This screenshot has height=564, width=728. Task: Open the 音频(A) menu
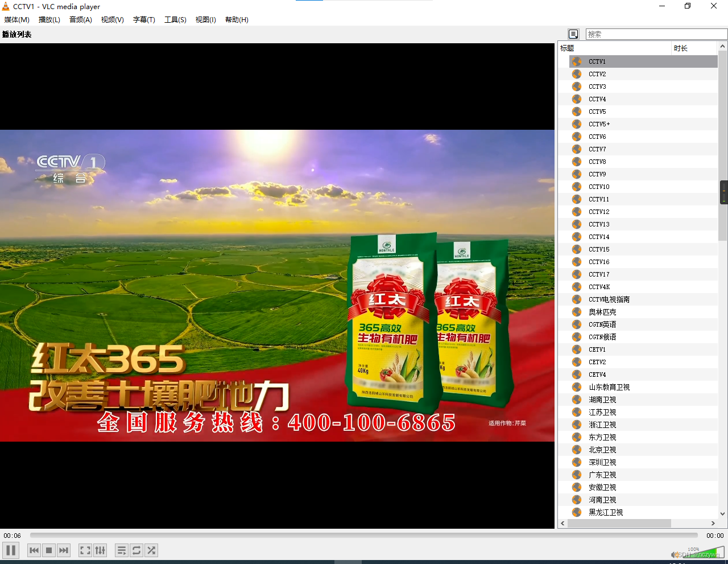pos(81,19)
